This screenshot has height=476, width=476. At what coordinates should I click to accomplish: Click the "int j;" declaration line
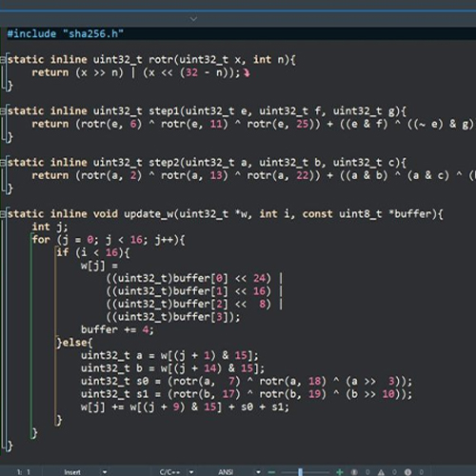tap(50, 227)
